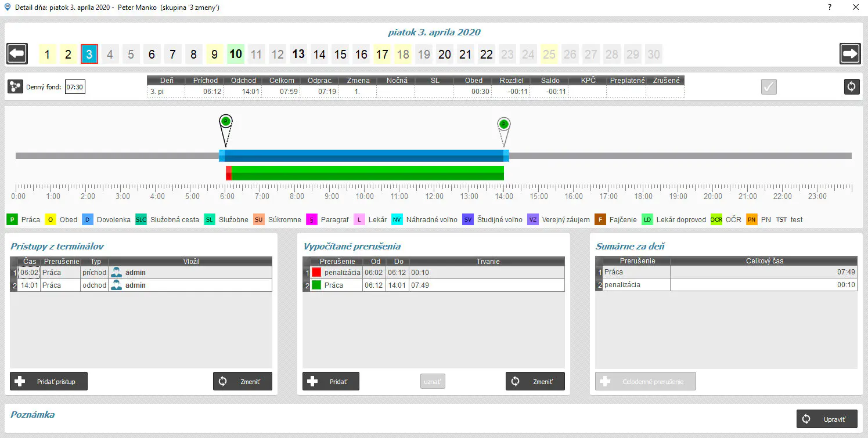Click the Lekár legend icon

click(x=359, y=220)
